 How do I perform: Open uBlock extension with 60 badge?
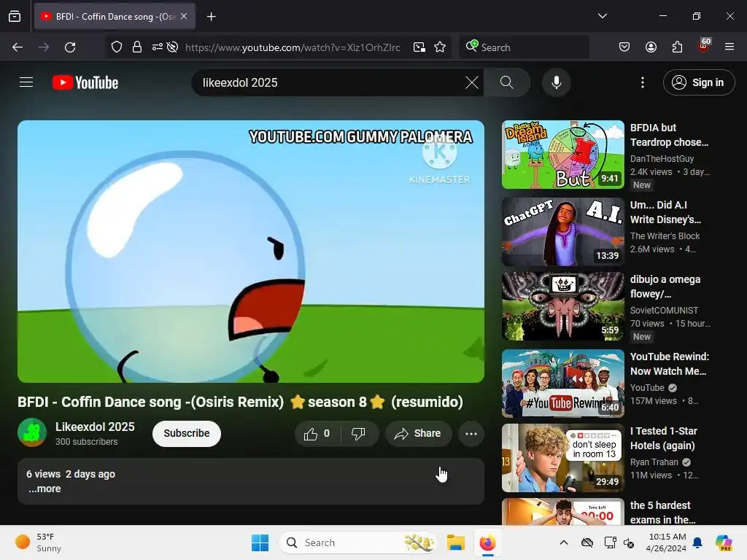(x=704, y=46)
